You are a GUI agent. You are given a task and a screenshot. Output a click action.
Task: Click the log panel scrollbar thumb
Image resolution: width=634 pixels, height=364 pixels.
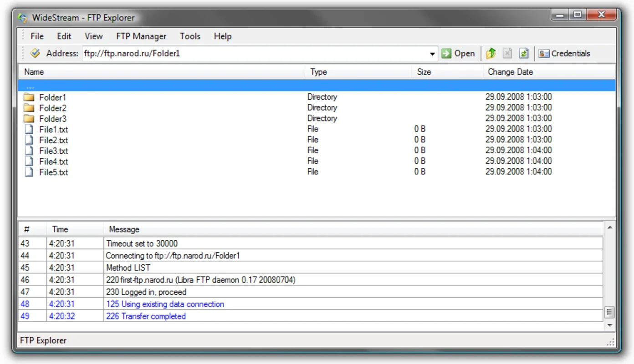click(610, 312)
